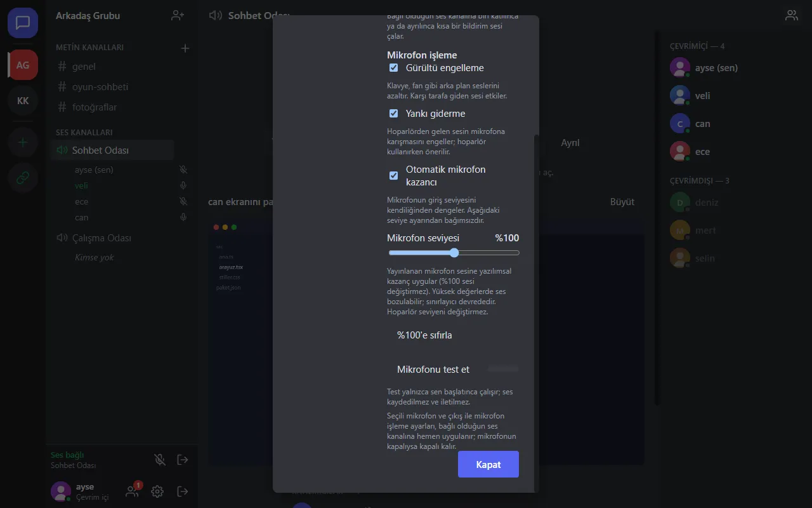Click the green invite link icon

[x=23, y=178]
